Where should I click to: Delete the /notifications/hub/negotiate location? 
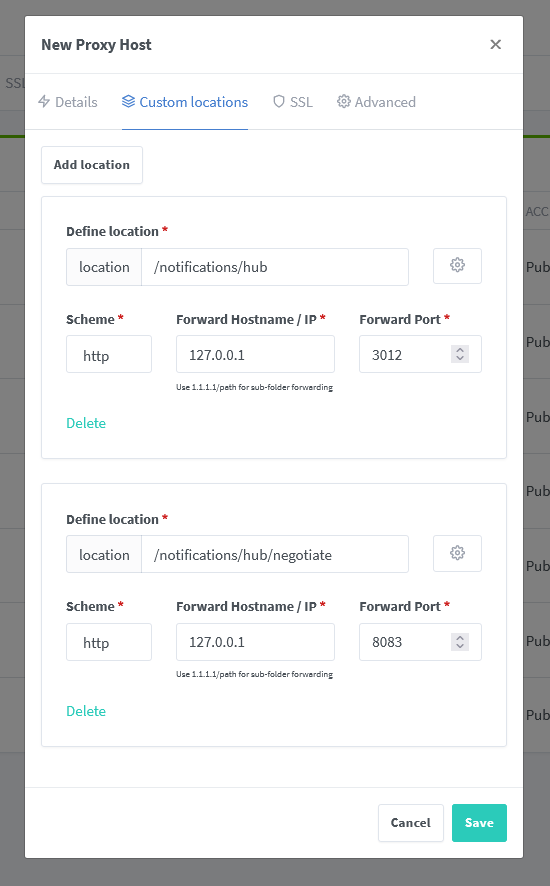tap(86, 711)
